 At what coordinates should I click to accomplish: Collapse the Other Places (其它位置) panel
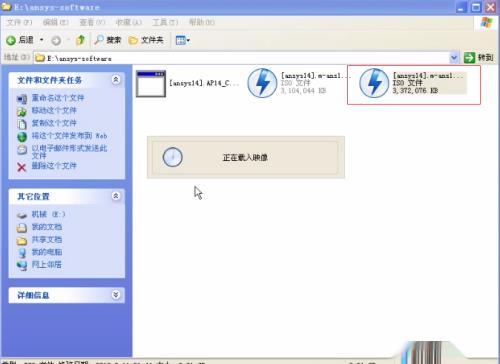[x=116, y=196]
